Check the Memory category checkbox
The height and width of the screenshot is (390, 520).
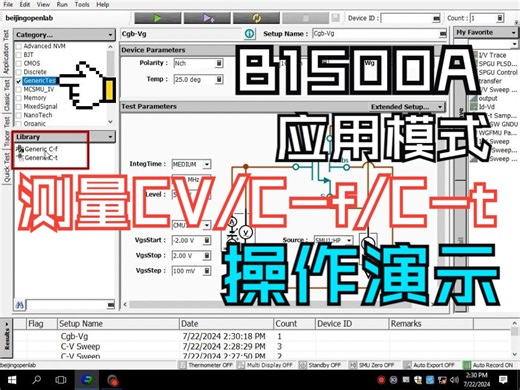pos(19,98)
